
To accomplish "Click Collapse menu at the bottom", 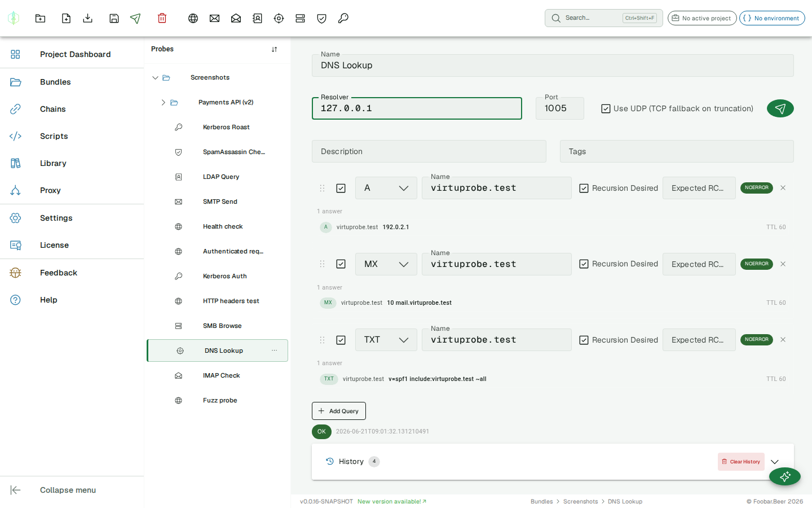I will coord(72,490).
